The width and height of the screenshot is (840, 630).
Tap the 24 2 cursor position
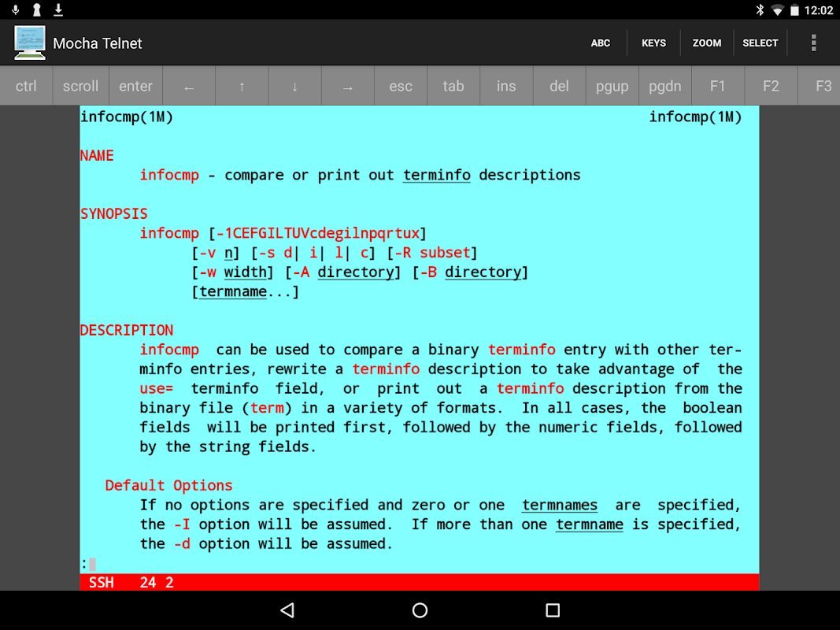(x=157, y=582)
